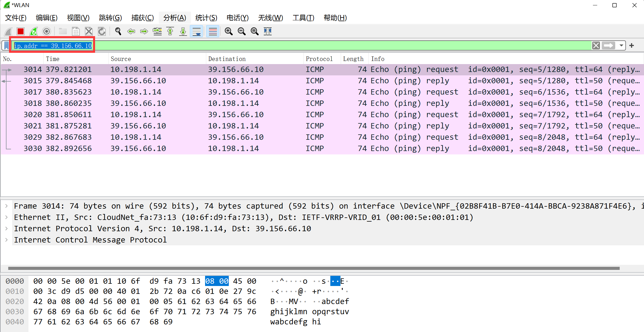644x332 pixels.
Task: Open recent display filters dropdown
Action: pyautogui.click(x=621, y=45)
